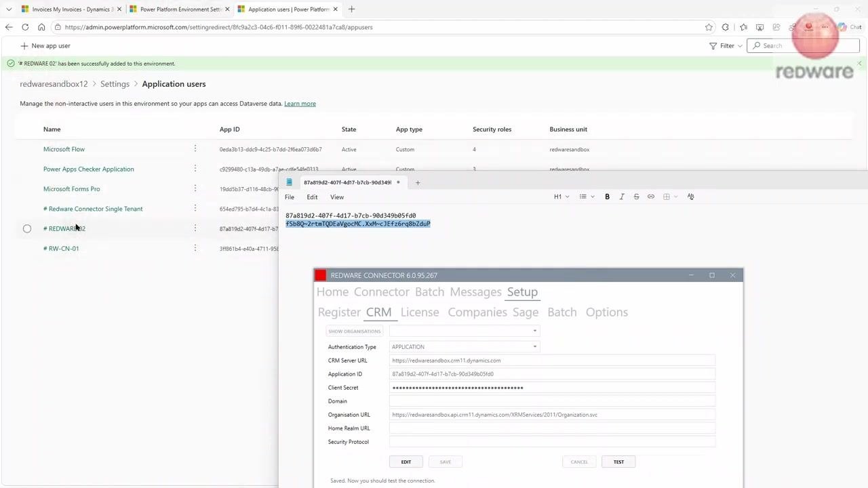Reload the page with the refresh icon

[x=25, y=27]
